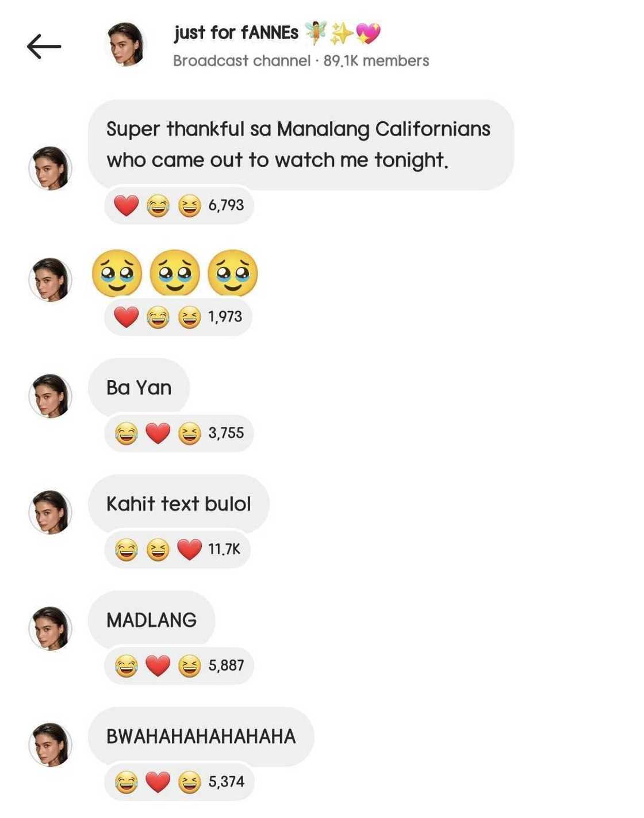This screenshot has width=644, height=818.
Task: Tap the back arrow in the header
Action: point(44,45)
